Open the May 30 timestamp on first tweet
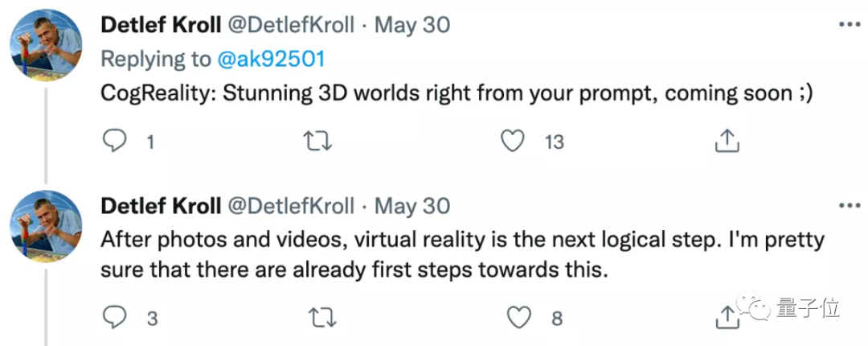868x346 pixels. pos(412,25)
